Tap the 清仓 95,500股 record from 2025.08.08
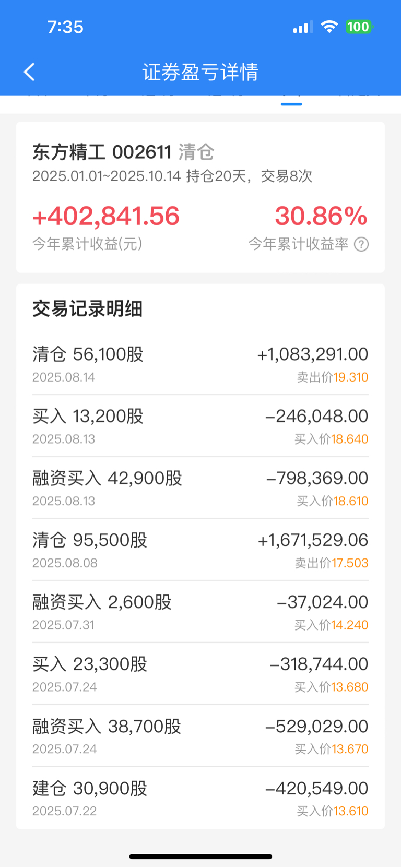The height and width of the screenshot is (868, 401). point(200,550)
